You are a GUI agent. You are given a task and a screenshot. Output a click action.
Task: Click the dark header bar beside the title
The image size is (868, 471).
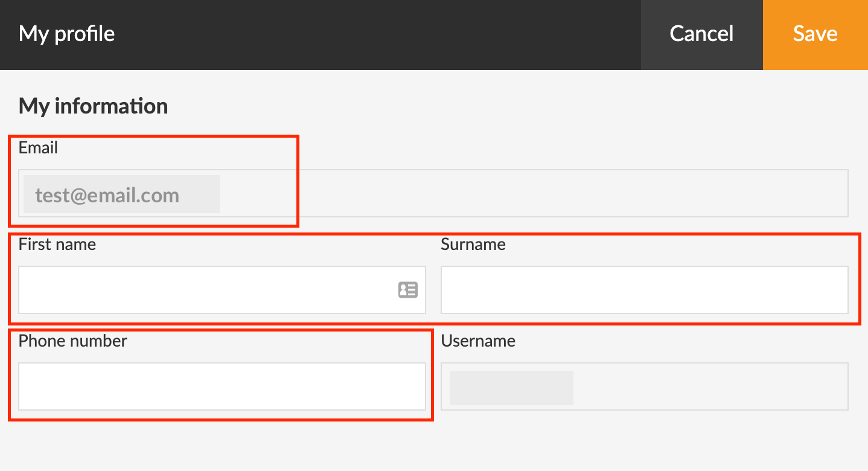[374, 34]
